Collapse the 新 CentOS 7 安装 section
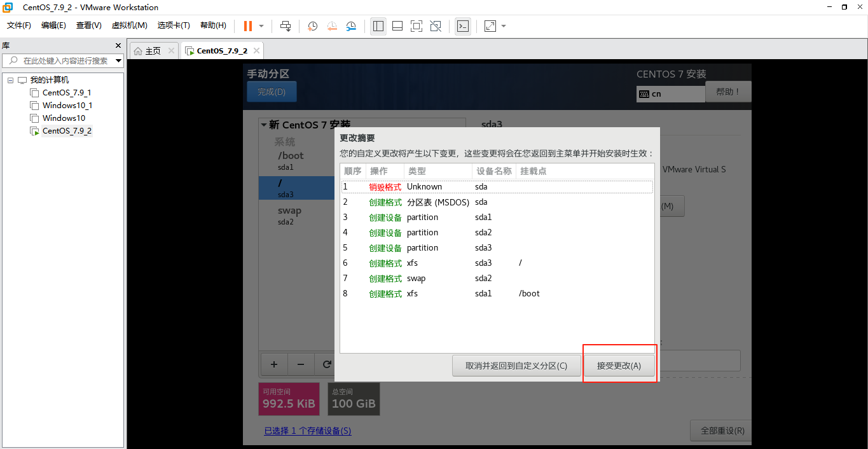Screen dimensions: 868x449 coord(264,125)
